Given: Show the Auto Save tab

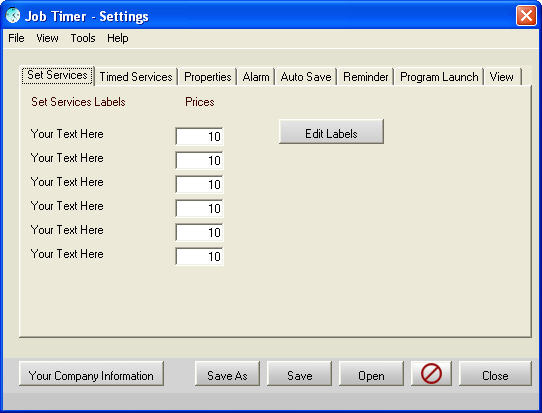Looking at the screenshot, I should [306, 77].
